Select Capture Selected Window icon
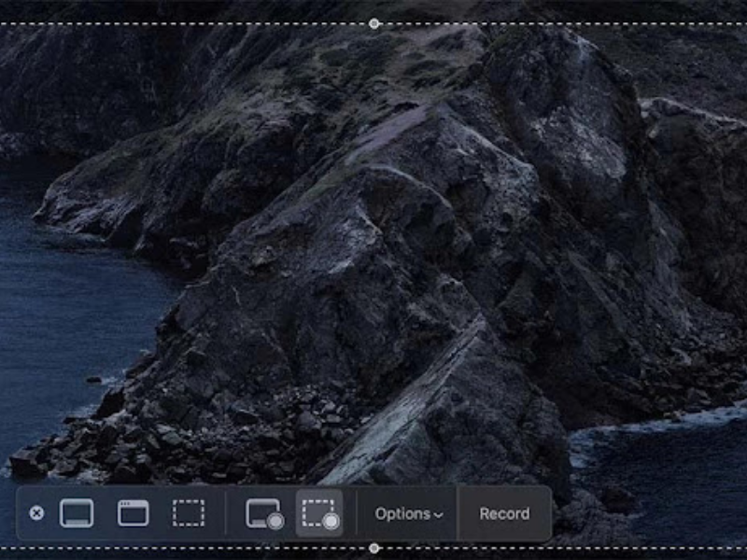Screen dimensions: 747x560 tap(133, 512)
